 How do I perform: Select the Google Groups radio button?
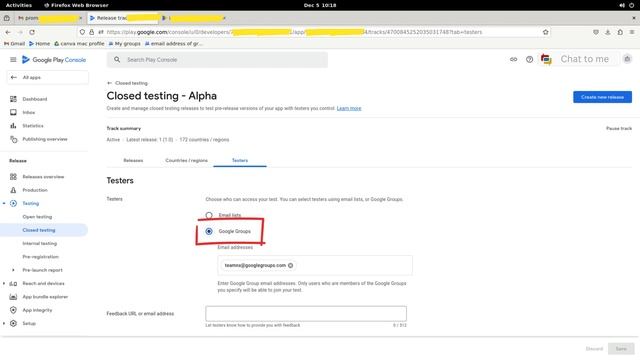pyautogui.click(x=209, y=231)
